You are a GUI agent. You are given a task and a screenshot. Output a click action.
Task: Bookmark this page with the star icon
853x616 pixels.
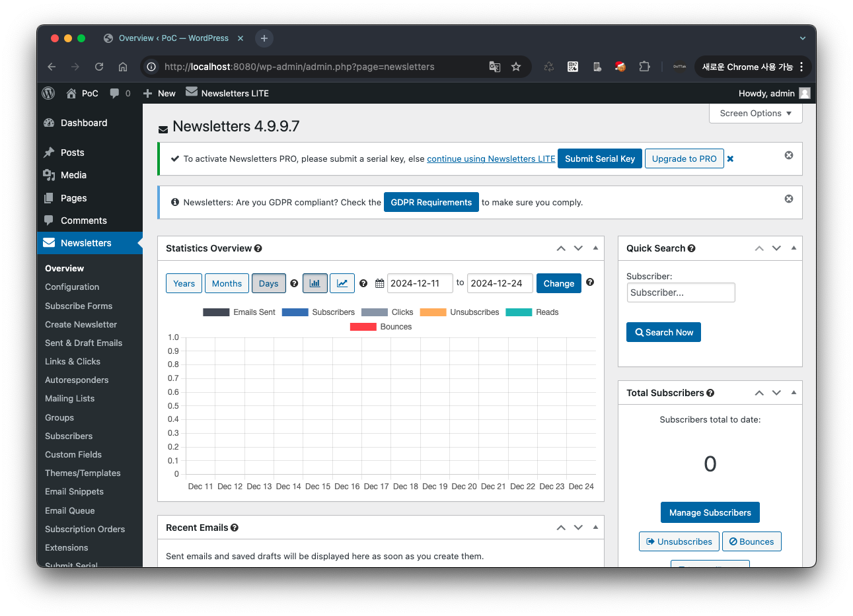pyautogui.click(x=516, y=67)
